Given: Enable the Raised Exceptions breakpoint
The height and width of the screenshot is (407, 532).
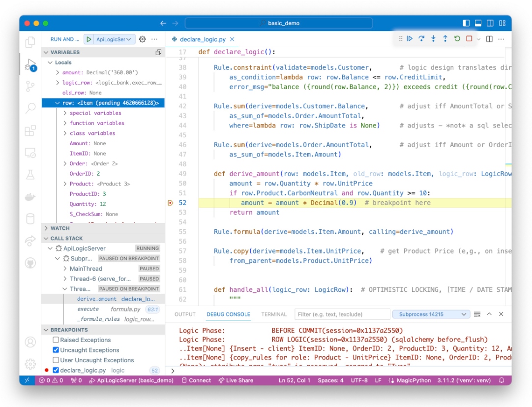Looking at the screenshot, I should 56,340.
